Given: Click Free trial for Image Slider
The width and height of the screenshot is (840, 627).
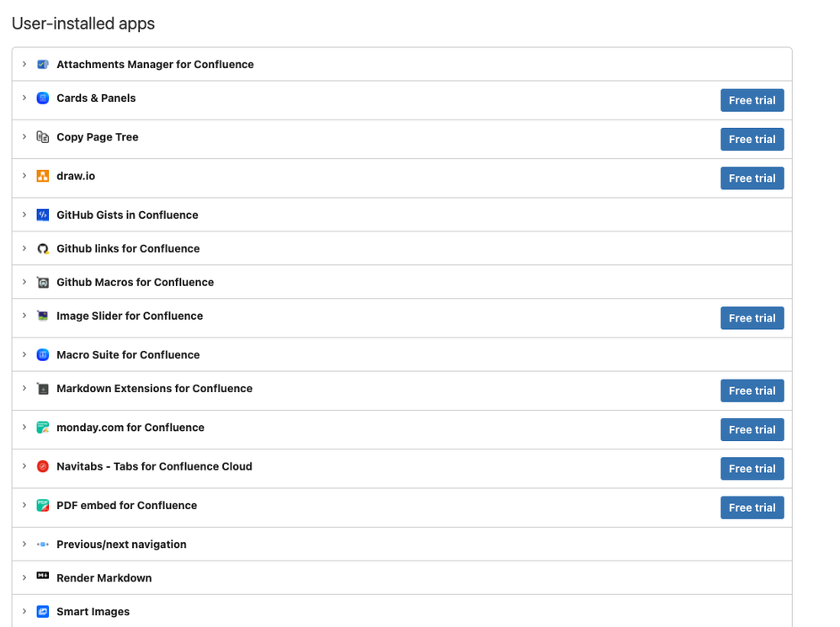Looking at the screenshot, I should 752,317.
